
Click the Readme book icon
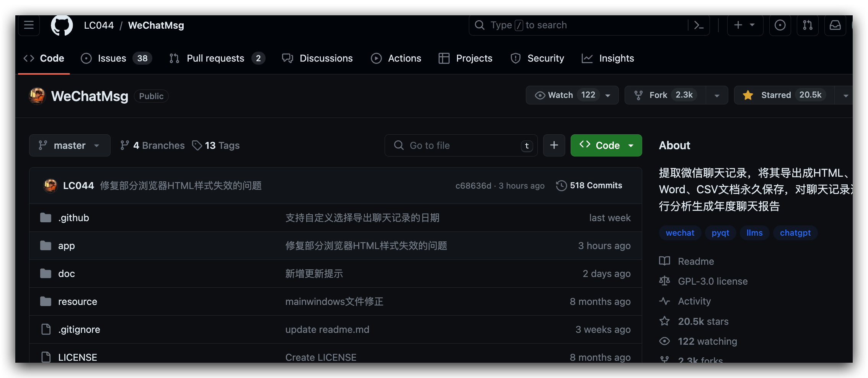click(x=665, y=261)
